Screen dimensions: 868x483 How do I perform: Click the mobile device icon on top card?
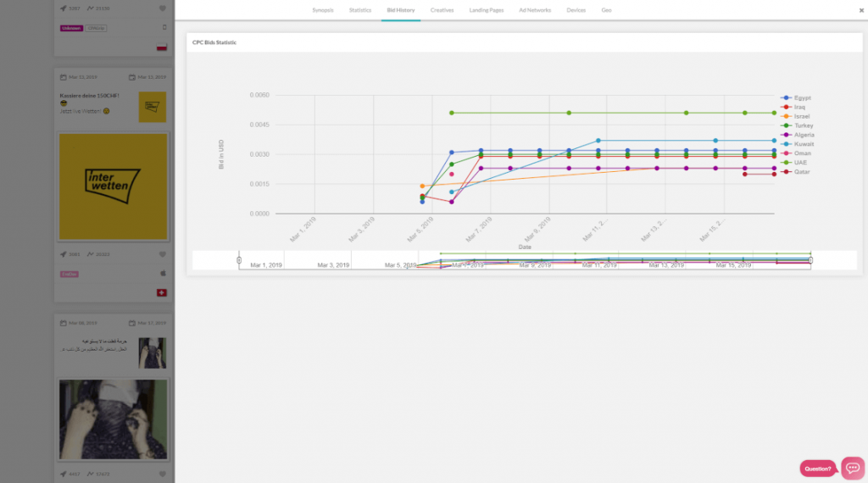pyautogui.click(x=164, y=27)
